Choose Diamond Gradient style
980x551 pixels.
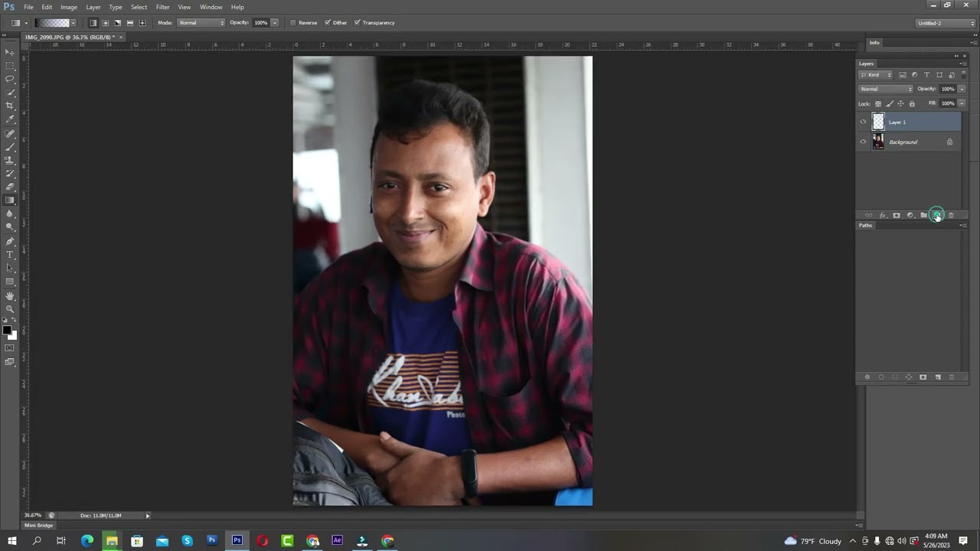(x=142, y=23)
